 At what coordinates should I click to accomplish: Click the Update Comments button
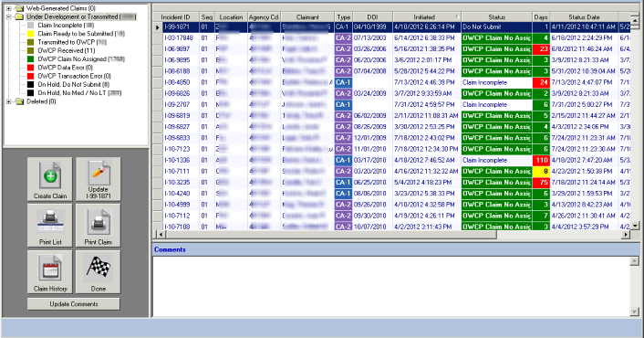tap(74, 304)
